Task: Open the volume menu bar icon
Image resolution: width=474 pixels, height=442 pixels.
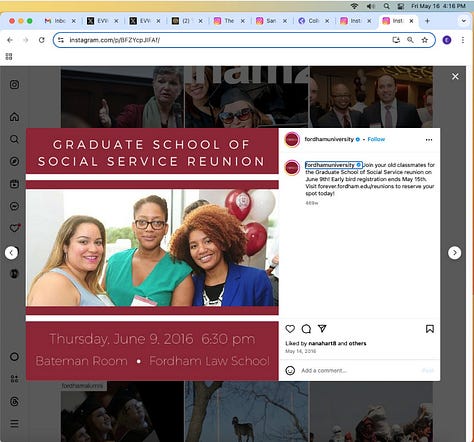Action: (370, 6)
